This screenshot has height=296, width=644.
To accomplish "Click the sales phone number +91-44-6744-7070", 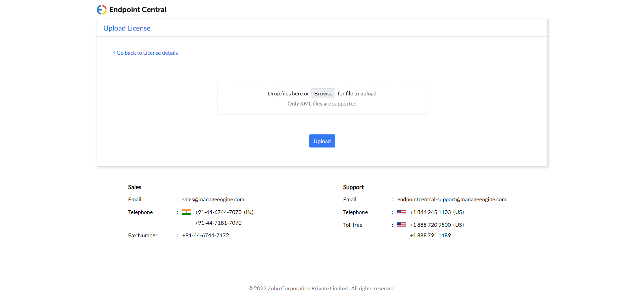I will click(x=218, y=212).
